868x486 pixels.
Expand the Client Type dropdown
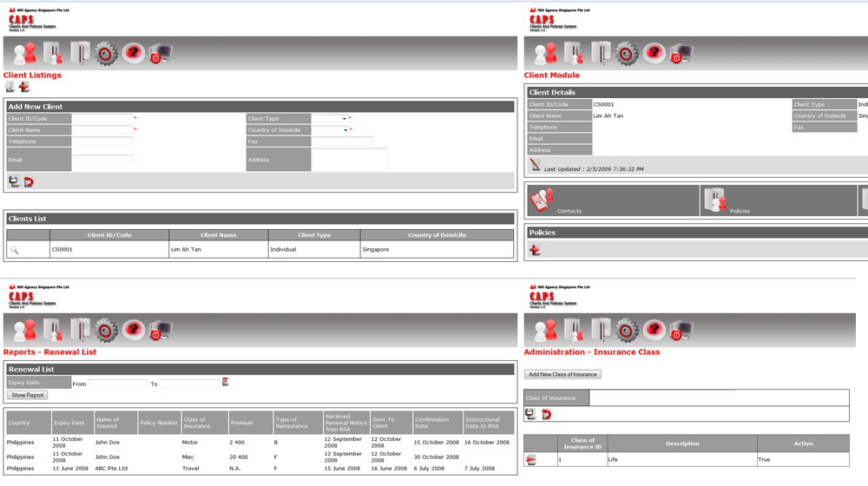[330, 119]
